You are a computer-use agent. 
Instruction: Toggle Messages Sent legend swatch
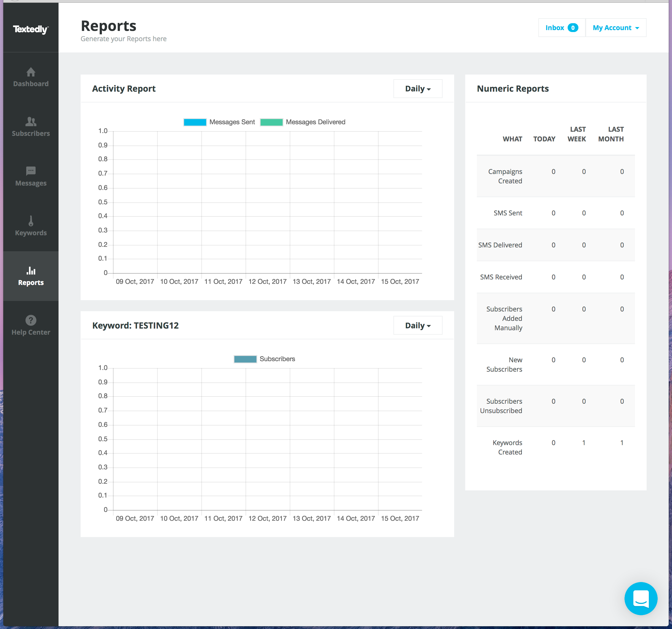(x=195, y=122)
